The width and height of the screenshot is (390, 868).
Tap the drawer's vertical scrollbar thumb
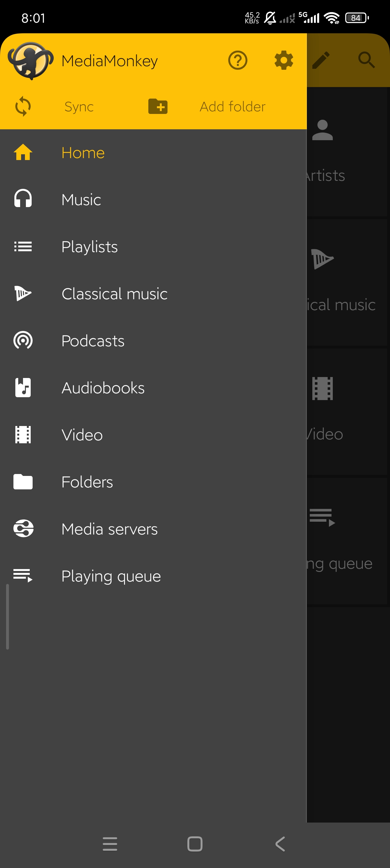pyautogui.click(x=7, y=616)
